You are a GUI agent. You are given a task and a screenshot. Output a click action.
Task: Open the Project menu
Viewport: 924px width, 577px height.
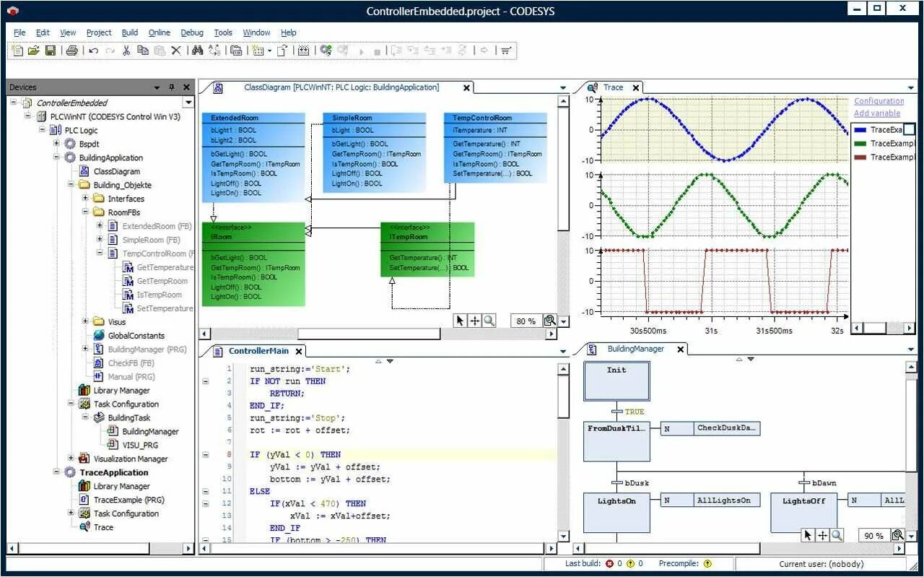pyautogui.click(x=99, y=32)
